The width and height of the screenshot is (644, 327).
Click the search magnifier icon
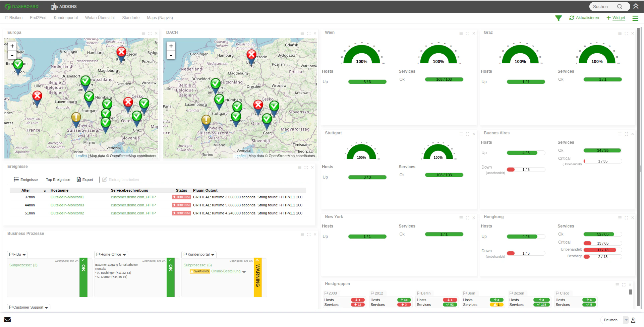click(620, 6)
